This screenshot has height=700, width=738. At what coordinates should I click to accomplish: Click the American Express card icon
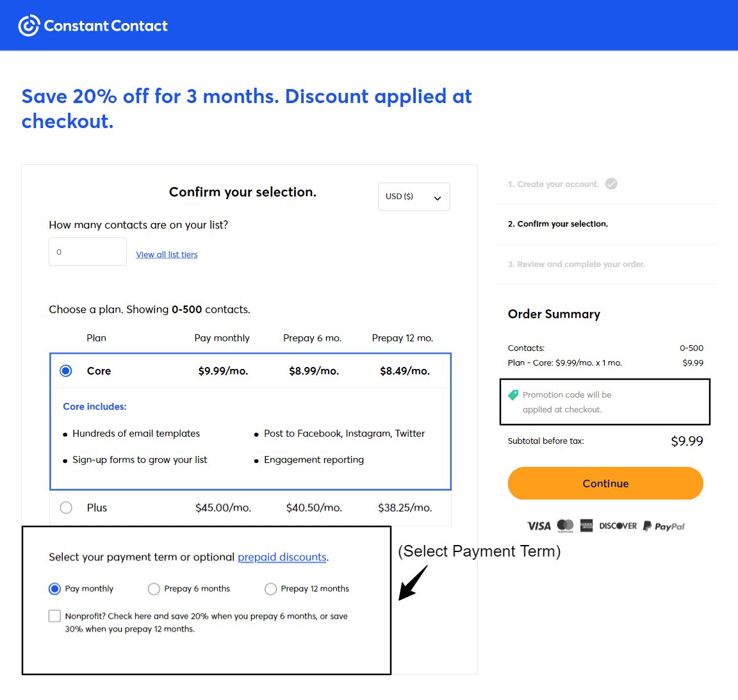pos(586,525)
